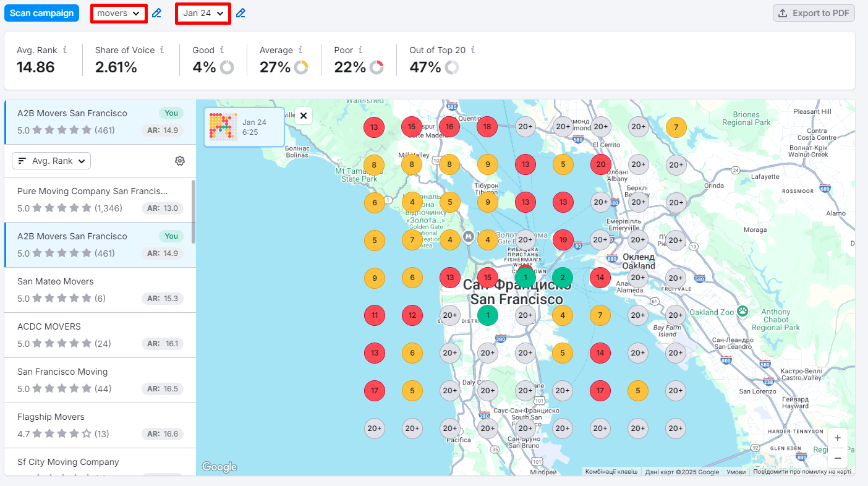The image size is (868, 486).
Task: Click the 14.86 average rank value
Action: 36,67
